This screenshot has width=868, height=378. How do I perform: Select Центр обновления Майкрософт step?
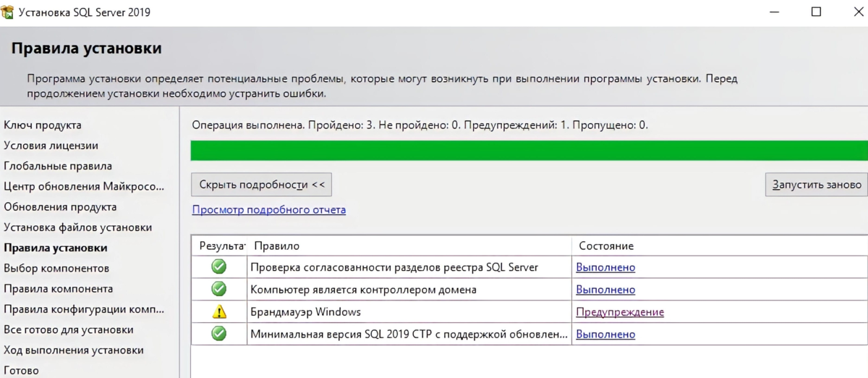(84, 186)
